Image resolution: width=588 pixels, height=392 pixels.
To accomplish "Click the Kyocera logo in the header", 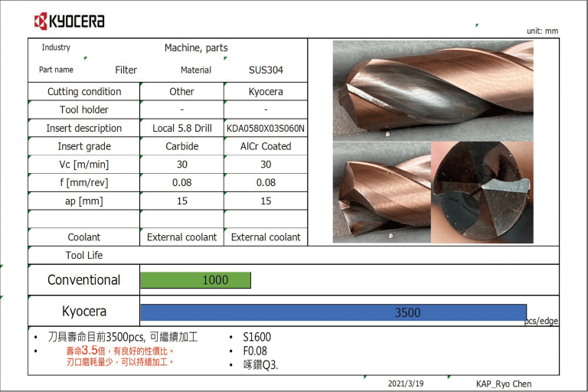I will (70, 21).
